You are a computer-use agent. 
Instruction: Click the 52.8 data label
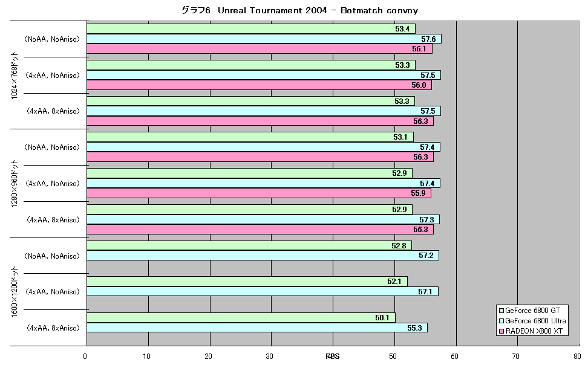coord(399,246)
